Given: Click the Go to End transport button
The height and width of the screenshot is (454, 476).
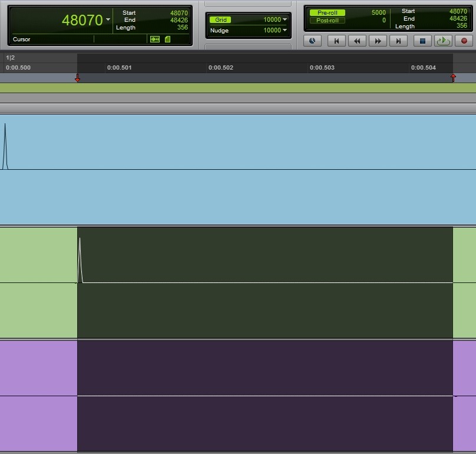Looking at the screenshot, I should [398, 41].
